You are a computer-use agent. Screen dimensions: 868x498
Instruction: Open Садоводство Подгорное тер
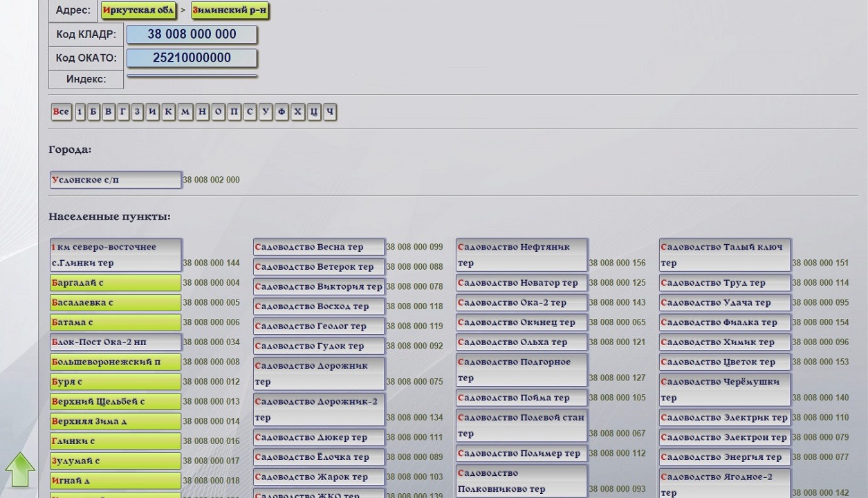(x=521, y=370)
